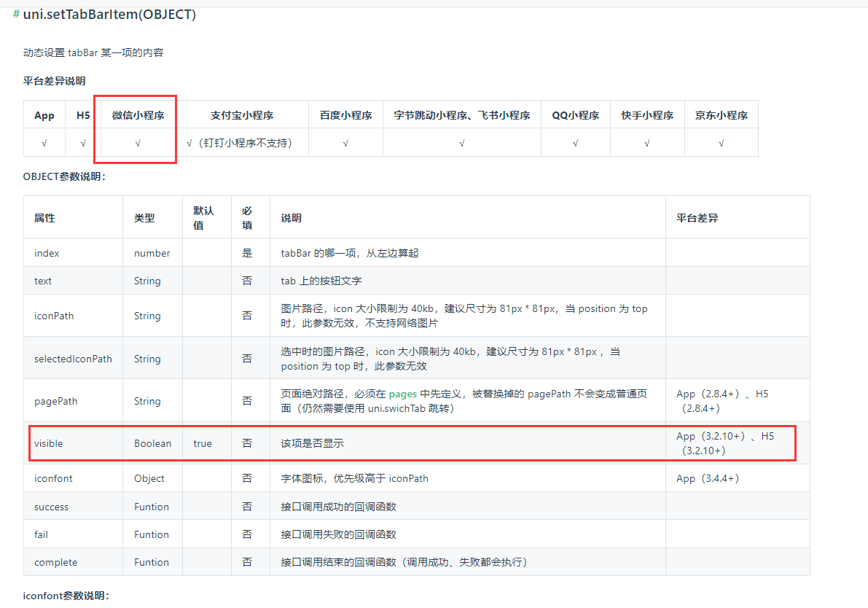Click the 'App' platform column header
This screenshot has width=868, height=608.
[x=44, y=115]
